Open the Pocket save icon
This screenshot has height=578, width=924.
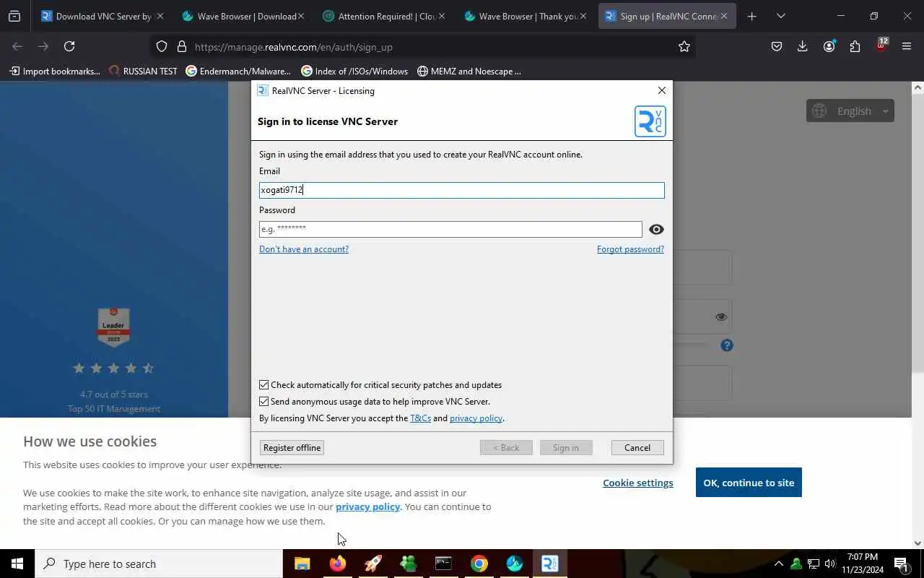click(777, 46)
